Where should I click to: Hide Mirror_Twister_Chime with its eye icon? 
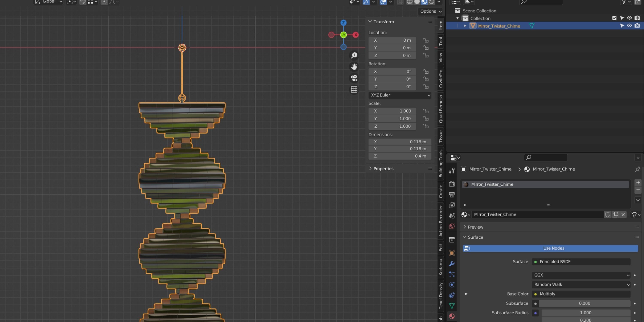pyautogui.click(x=629, y=26)
